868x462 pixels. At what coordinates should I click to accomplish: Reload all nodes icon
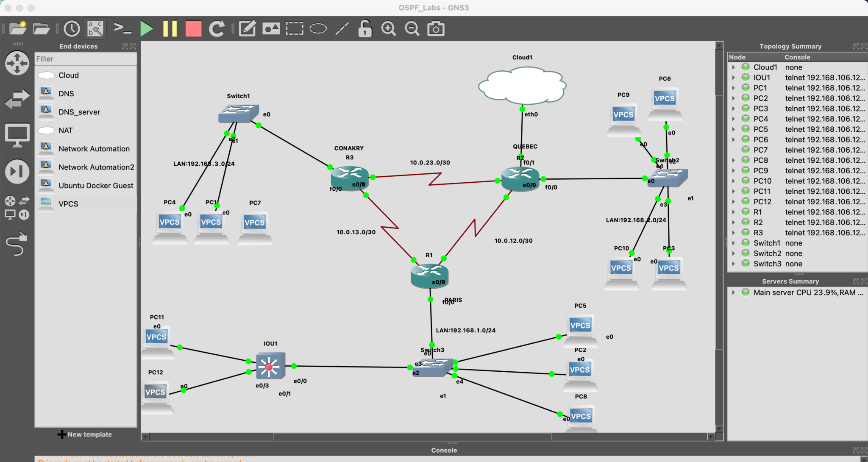[217, 28]
